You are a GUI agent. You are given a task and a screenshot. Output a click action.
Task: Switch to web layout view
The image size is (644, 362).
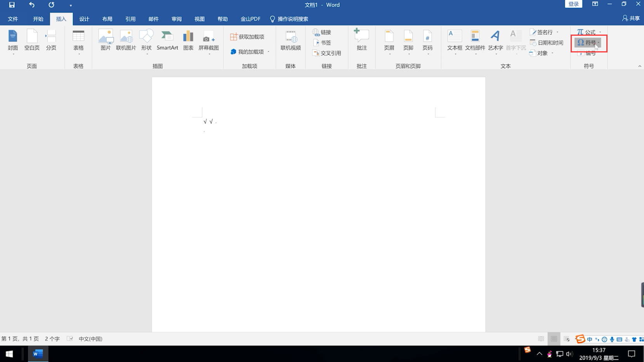point(567,339)
